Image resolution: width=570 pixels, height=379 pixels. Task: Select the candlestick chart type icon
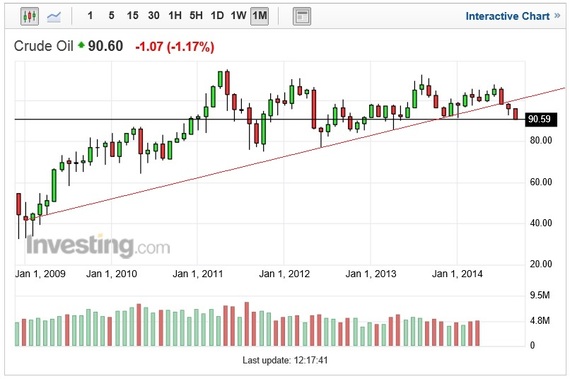click(x=29, y=16)
